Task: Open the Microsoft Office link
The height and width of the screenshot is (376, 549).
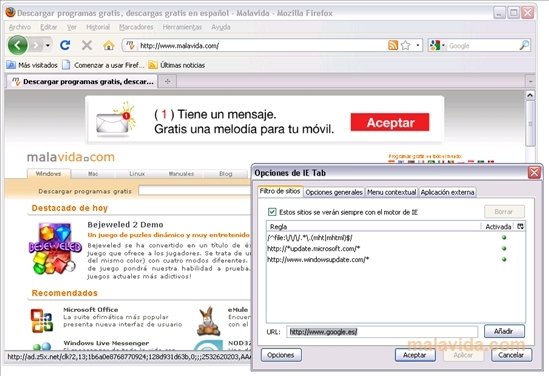Action: point(91,309)
